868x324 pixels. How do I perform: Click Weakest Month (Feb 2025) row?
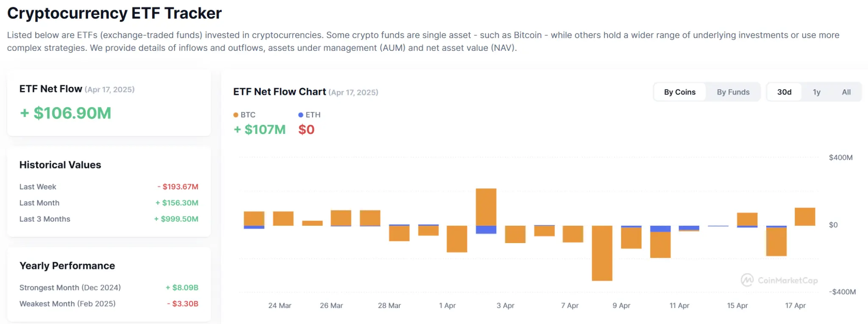tap(67, 304)
